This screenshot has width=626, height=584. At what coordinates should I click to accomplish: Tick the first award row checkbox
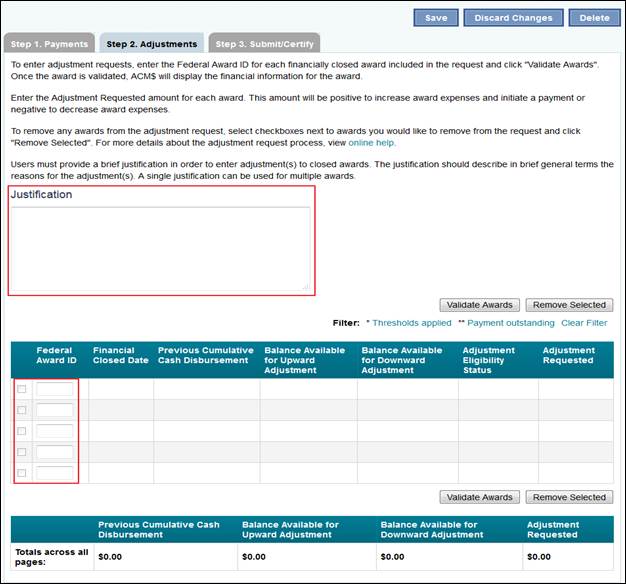(22, 389)
